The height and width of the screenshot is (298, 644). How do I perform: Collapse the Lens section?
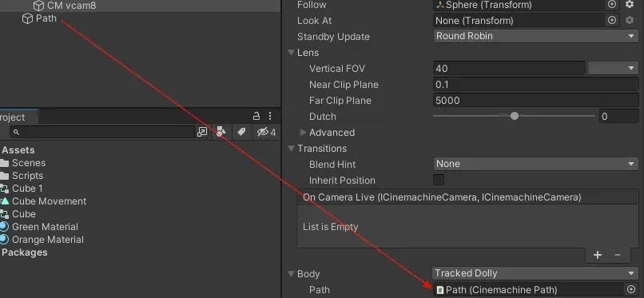pyautogui.click(x=291, y=53)
